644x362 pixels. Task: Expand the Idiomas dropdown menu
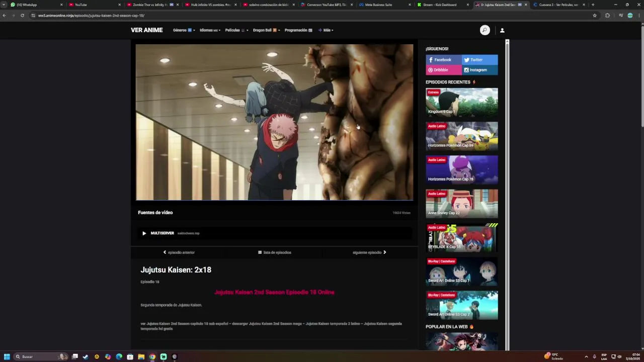click(210, 30)
